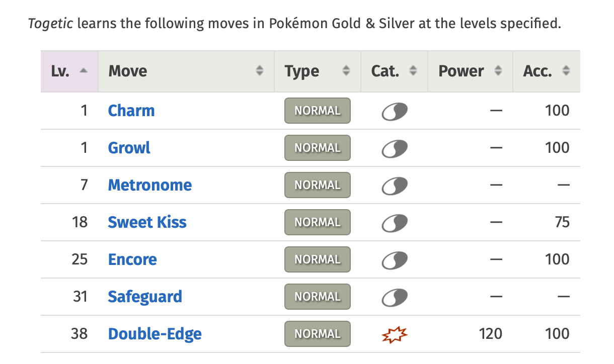Sort moves by the Cat. column header
Viewport: 614px width, 364px height.
(x=394, y=71)
